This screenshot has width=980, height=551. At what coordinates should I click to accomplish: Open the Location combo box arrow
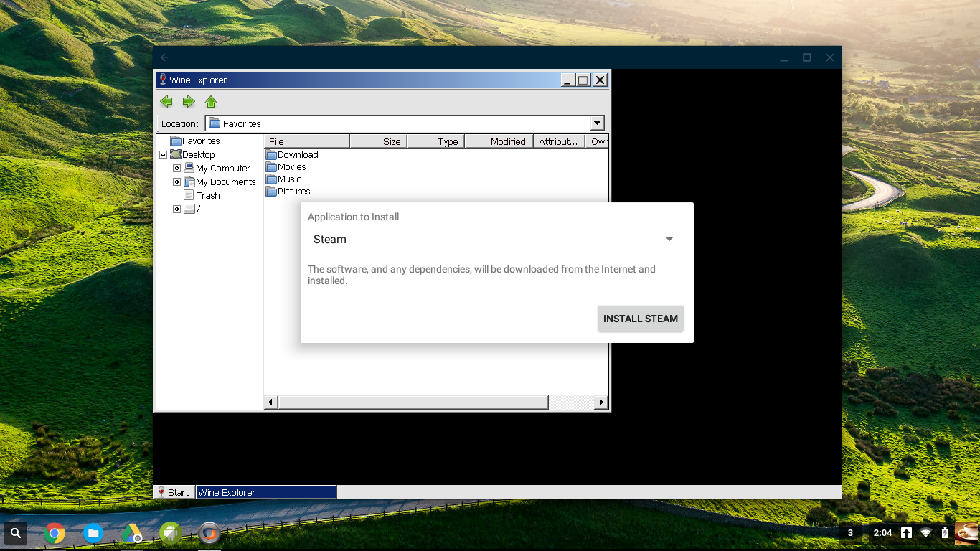(x=597, y=123)
